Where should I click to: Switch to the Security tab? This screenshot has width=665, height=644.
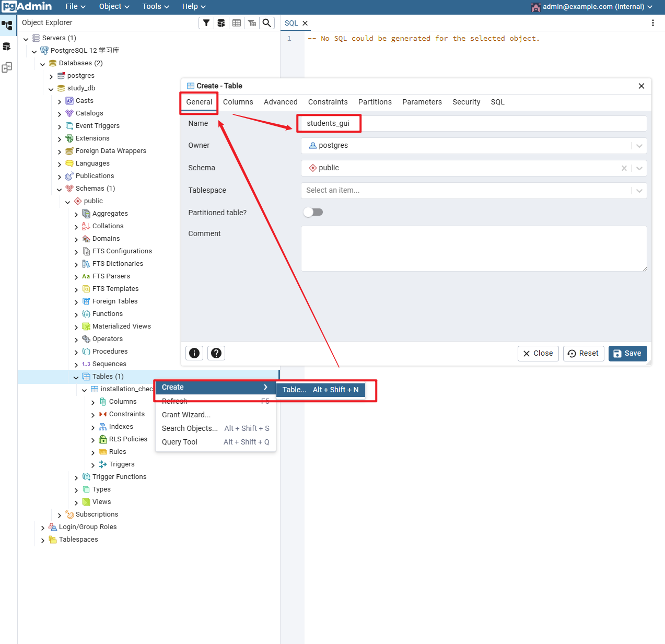coord(466,102)
